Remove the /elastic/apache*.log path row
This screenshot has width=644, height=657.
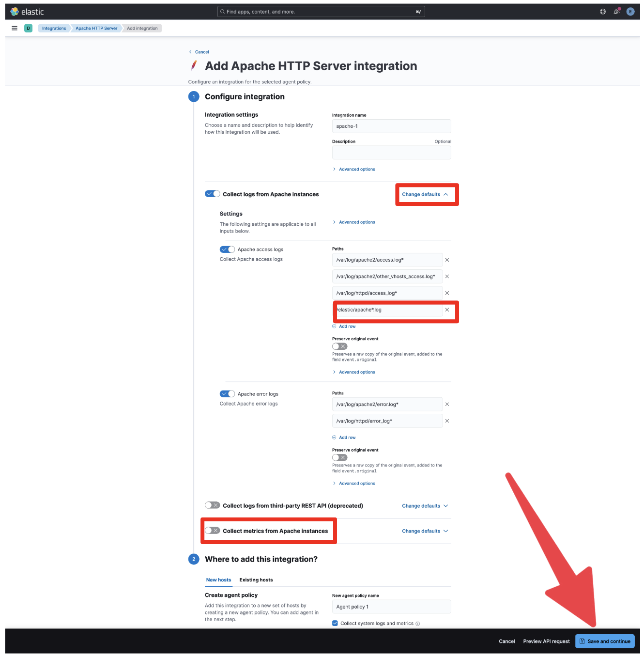click(x=447, y=310)
